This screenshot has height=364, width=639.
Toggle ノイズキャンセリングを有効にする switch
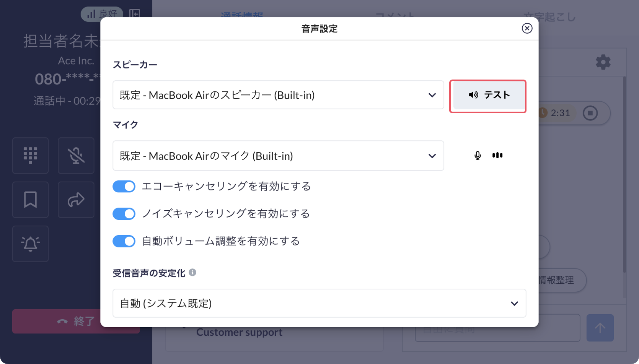pos(124,214)
